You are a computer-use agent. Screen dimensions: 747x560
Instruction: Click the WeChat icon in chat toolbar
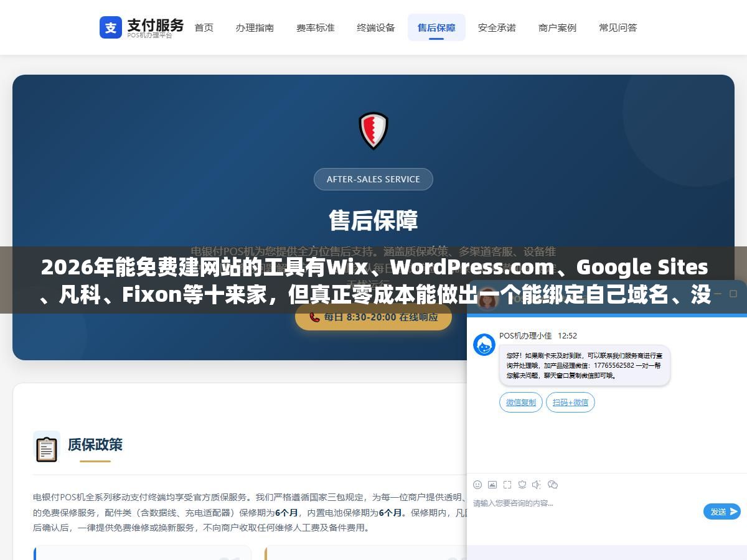pyautogui.click(x=553, y=485)
